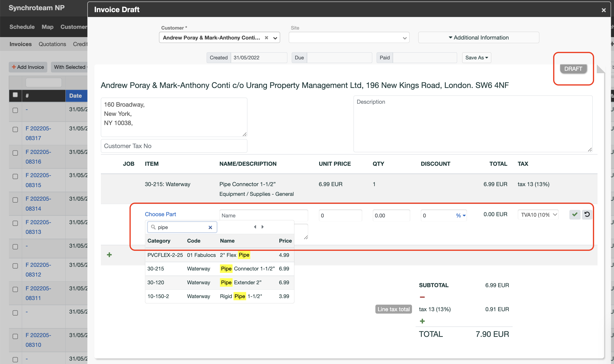
Task: Open Map in top navigation
Action: 47,27
